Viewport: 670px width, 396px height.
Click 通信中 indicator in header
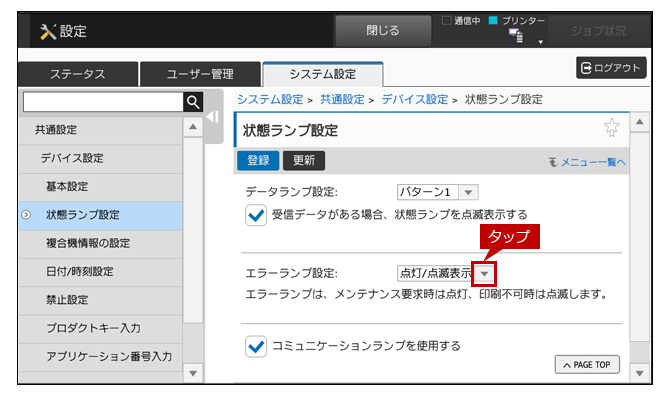(461, 21)
